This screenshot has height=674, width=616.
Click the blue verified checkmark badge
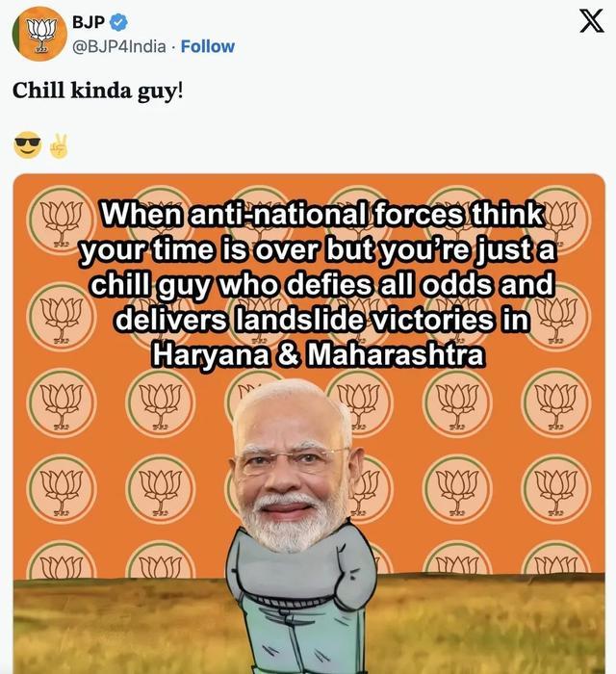pyautogui.click(x=119, y=22)
